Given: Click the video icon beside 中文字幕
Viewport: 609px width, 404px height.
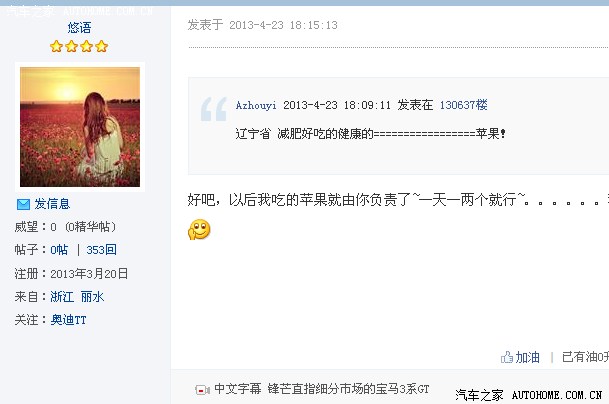Looking at the screenshot, I should tap(202, 390).
